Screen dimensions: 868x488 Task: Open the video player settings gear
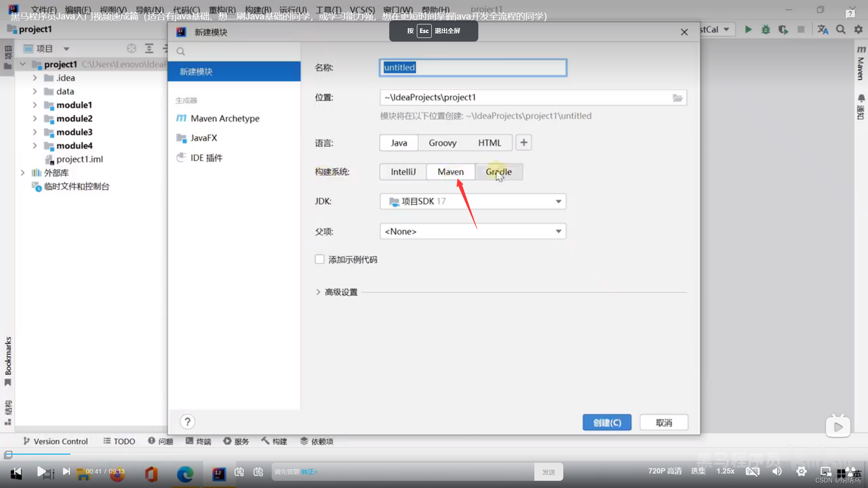[802, 471]
